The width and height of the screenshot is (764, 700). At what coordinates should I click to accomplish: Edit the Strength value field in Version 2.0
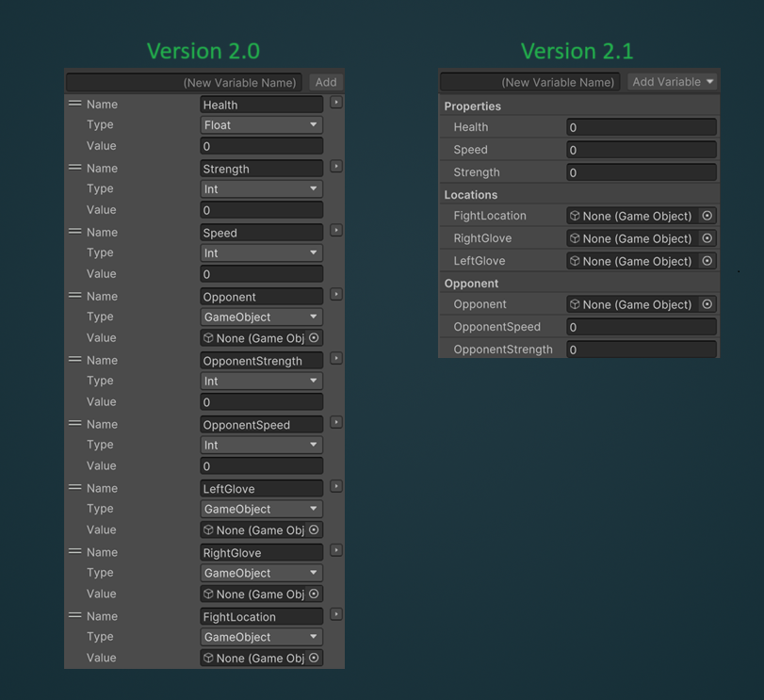tap(262, 210)
